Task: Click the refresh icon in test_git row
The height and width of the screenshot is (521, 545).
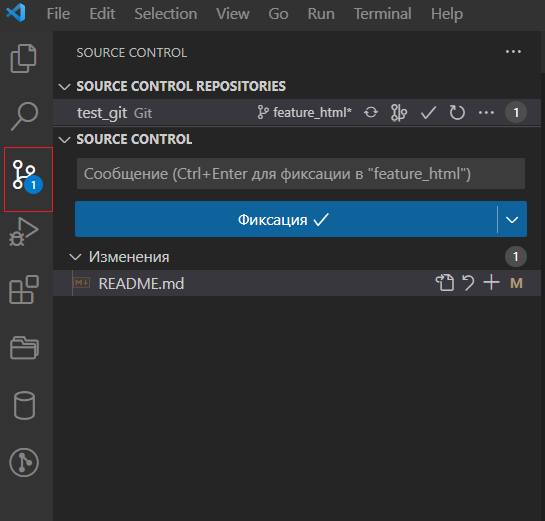Action: coord(457,113)
